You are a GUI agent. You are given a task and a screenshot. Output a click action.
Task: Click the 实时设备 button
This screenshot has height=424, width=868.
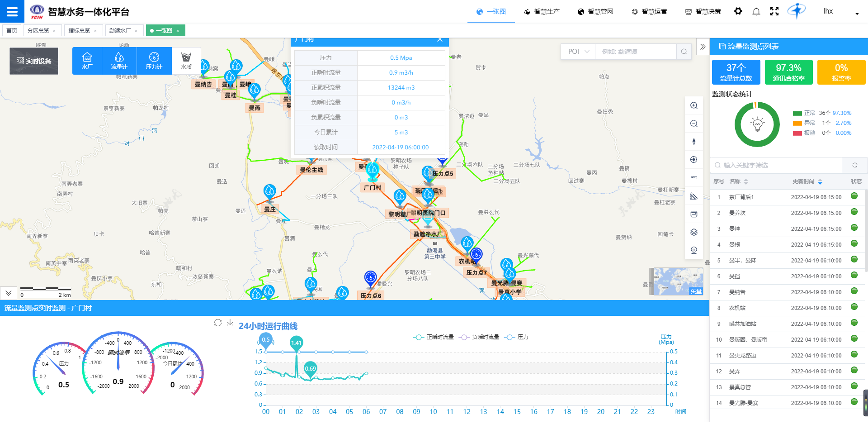click(x=34, y=61)
